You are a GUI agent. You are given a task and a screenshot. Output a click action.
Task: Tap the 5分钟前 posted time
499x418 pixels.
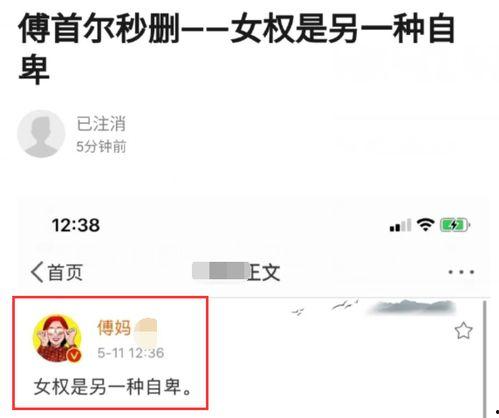tap(101, 147)
